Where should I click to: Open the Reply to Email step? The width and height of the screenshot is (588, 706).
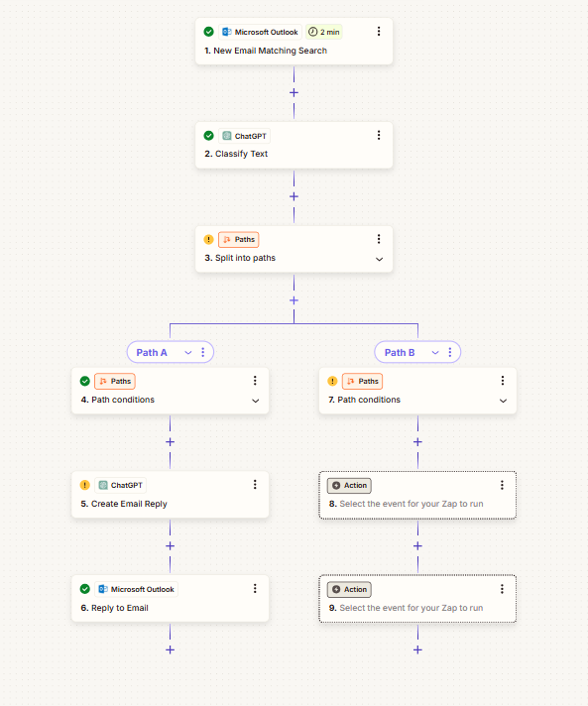tap(171, 599)
